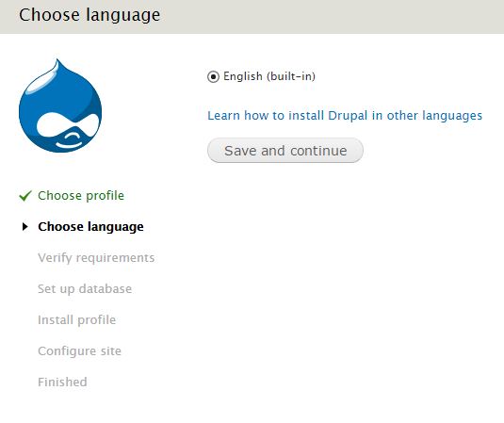Open Learn how to install Drupal link
Screen dimensions: 504x423
[345, 115]
